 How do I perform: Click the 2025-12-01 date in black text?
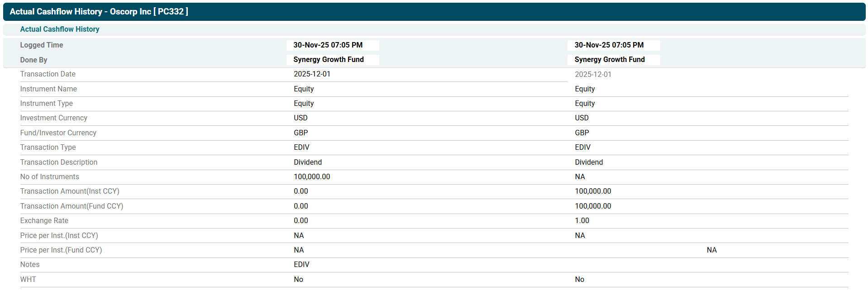312,74
